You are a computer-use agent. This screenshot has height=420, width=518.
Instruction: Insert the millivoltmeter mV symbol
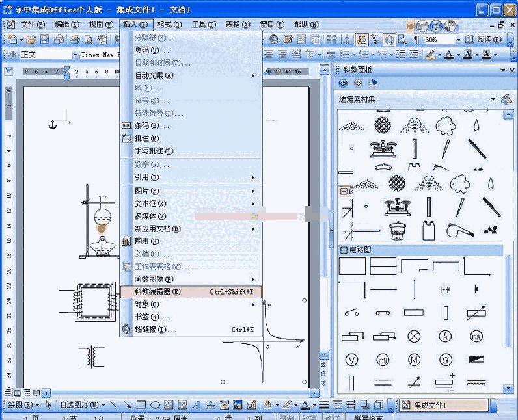383,360
